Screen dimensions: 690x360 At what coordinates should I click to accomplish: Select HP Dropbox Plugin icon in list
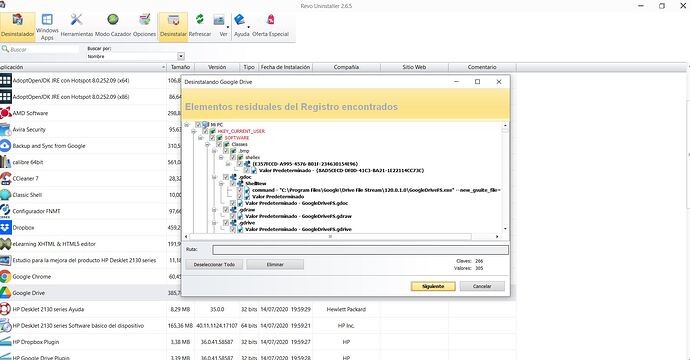(5, 342)
